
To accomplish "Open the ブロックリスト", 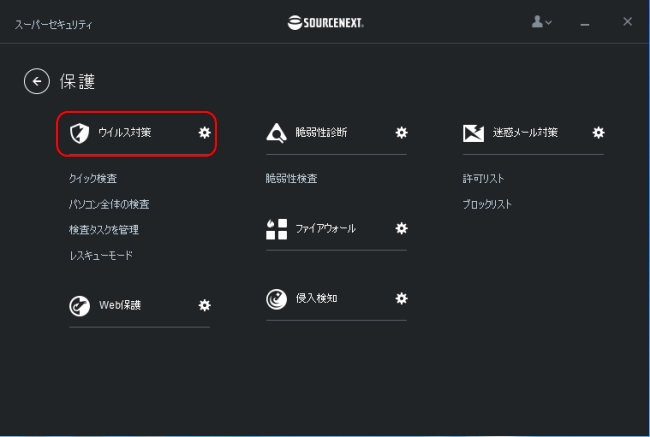I will (x=487, y=204).
